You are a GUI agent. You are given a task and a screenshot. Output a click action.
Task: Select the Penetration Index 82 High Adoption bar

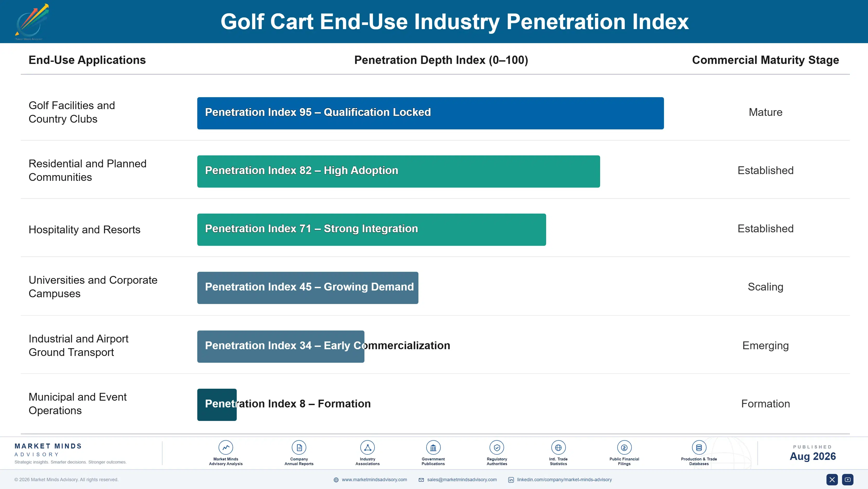click(x=399, y=171)
